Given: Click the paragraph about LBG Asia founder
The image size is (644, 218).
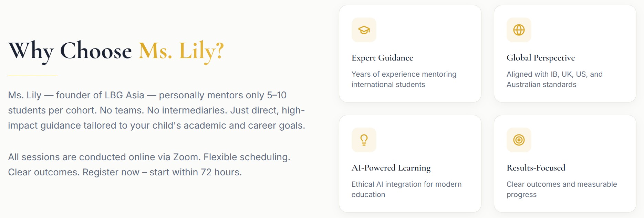Looking at the screenshot, I should [x=156, y=110].
